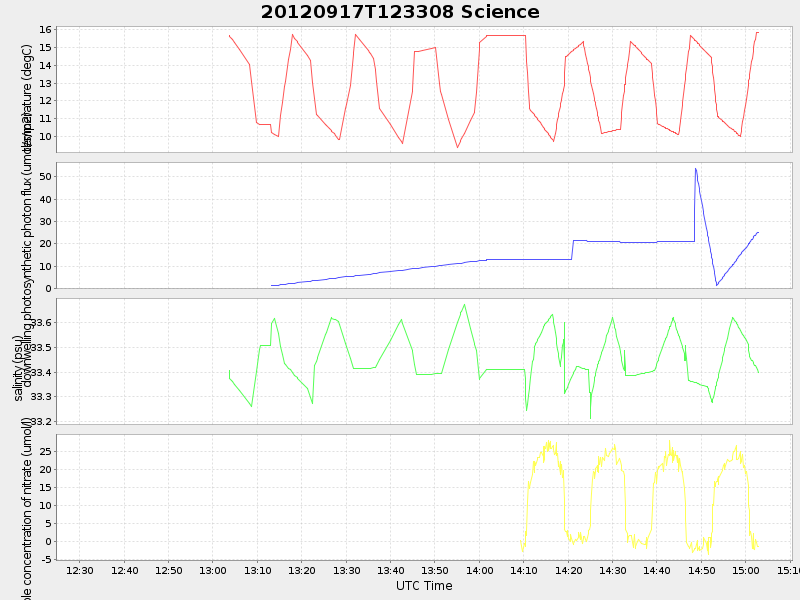Viewport: 800px width, 600px height.
Task: Click the 14:50 time tick label
Action: point(702,570)
